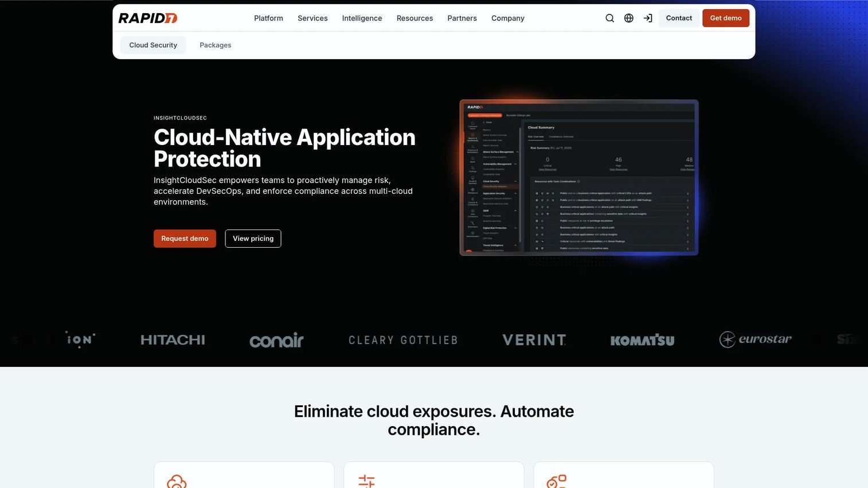The width and height of the screenshot is (868, 488).
Task: Click the paragraph starting "InsightCloudSec empowers teams"
Action: (283, 191)
